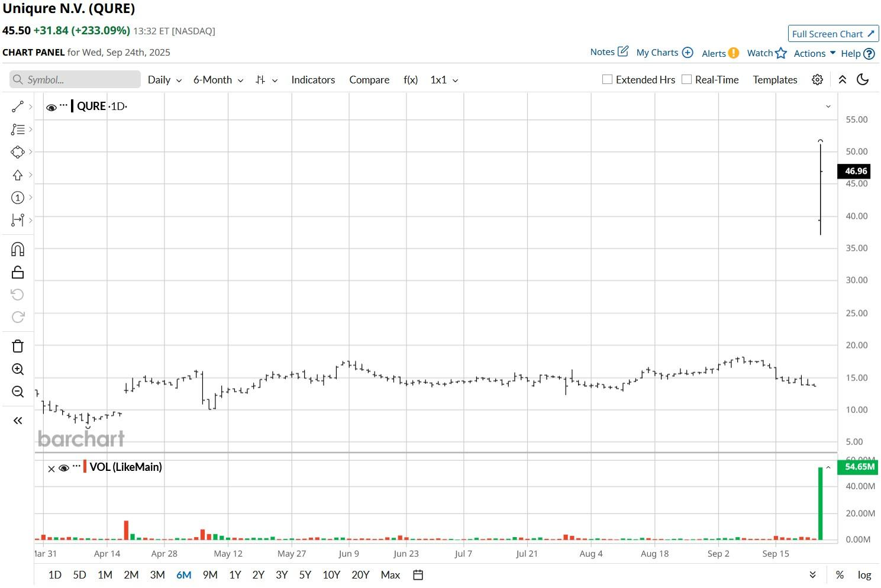
Task: Click the Symbol search field
Action: click(x=75, y=80)
